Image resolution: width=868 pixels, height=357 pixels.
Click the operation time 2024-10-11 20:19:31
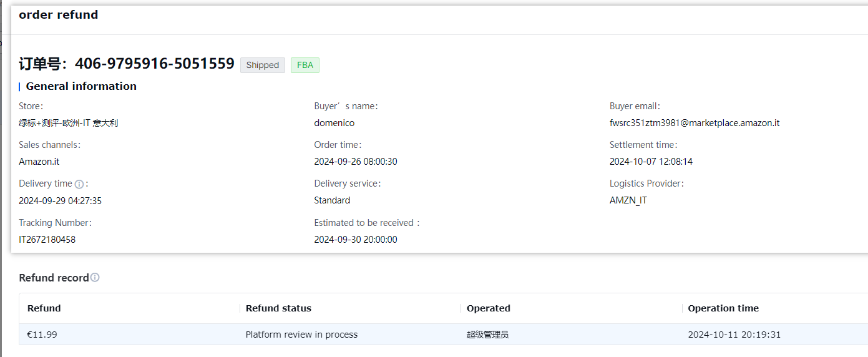tap(734, 335)
